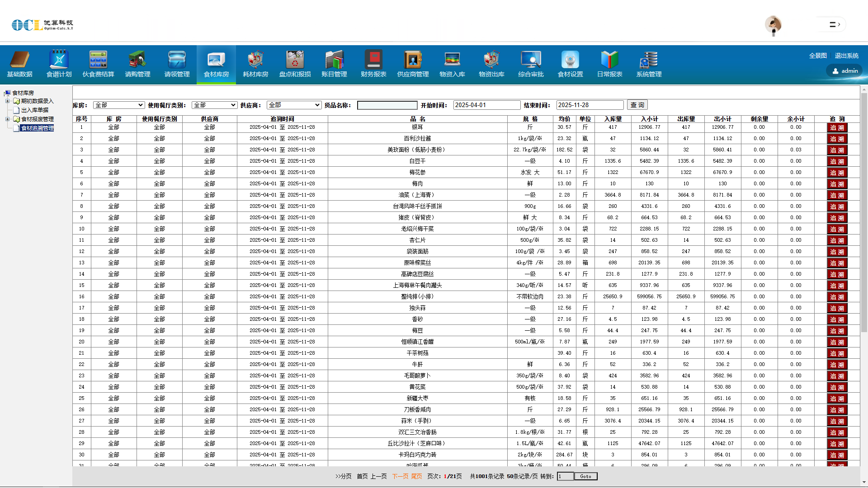Screen dimensions: 868x488
Task: Open the 使用餐厅类别 dropdown
Action: coord(214,105)
